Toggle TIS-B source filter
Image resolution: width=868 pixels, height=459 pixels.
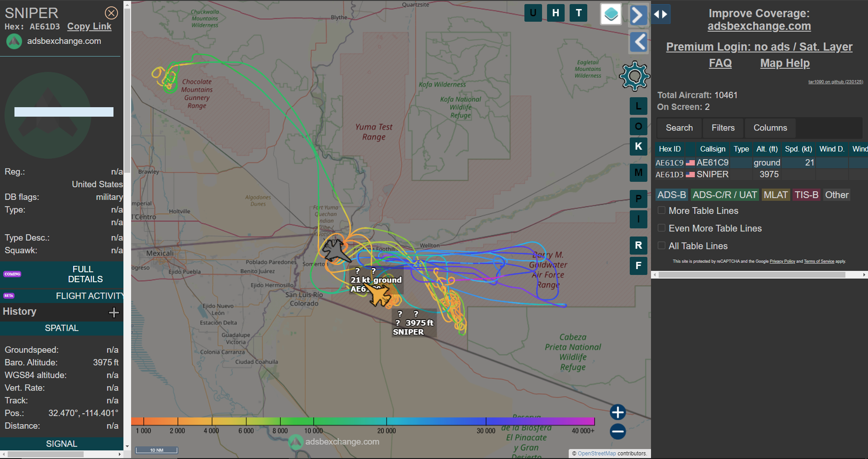point(807,195)
